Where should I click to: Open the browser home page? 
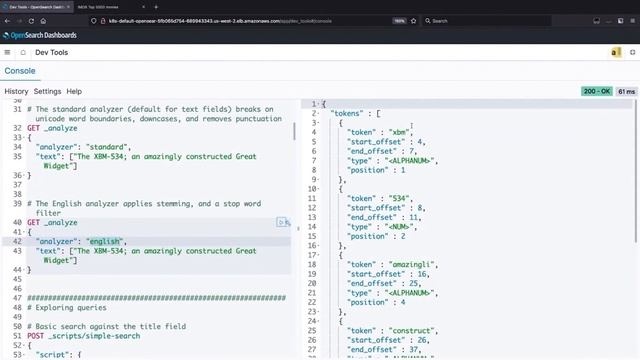[43, 21]
